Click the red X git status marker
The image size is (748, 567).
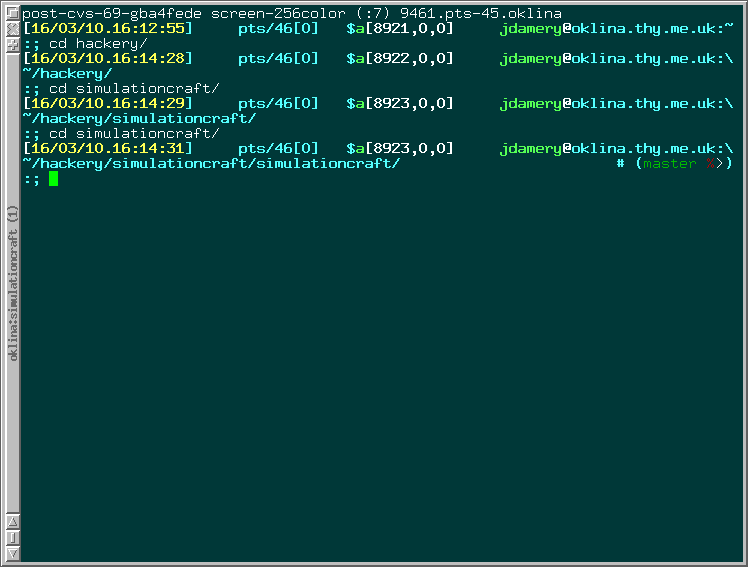coord(710,163)
